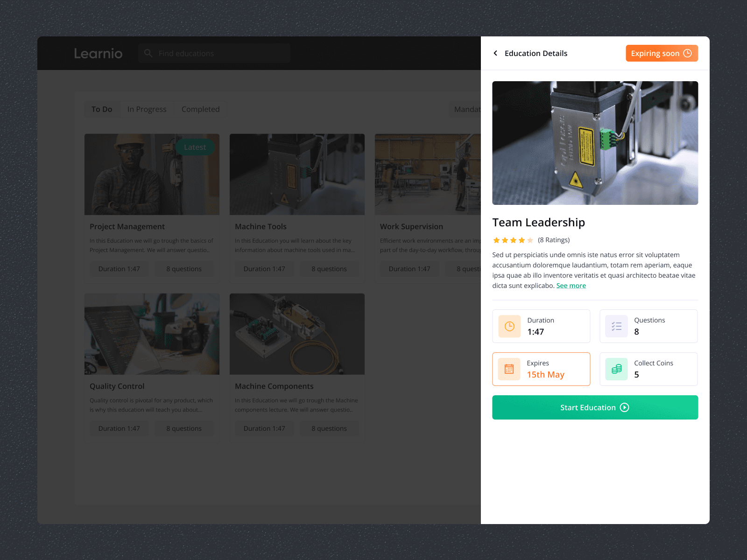Click the Duration clock icon in details panel

pos(509,326)
